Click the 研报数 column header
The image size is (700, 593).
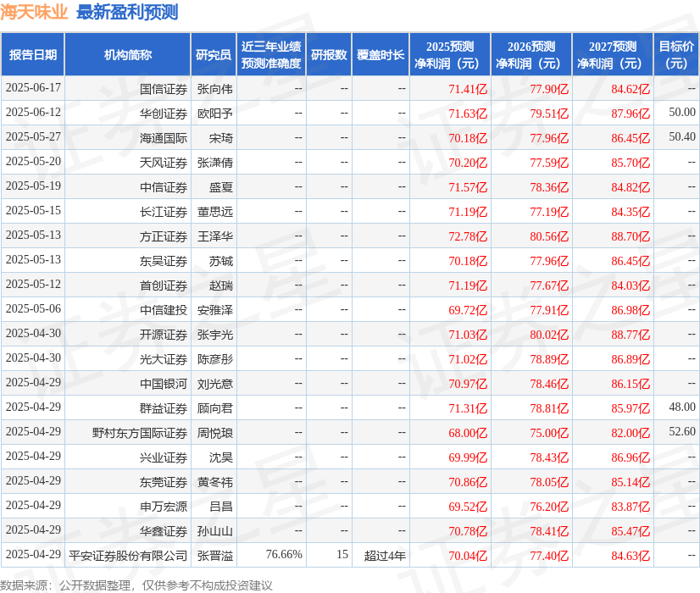coord(329,54)
